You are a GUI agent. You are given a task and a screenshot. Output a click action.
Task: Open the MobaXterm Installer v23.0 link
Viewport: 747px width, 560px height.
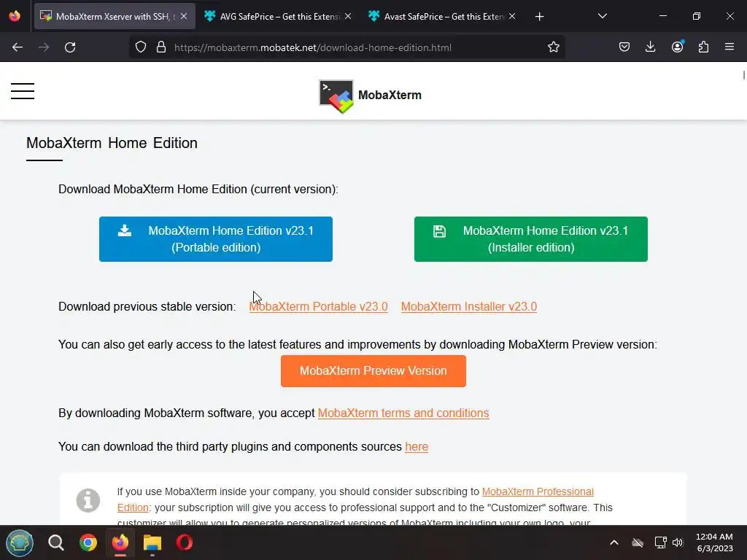(x=469, y=307)
